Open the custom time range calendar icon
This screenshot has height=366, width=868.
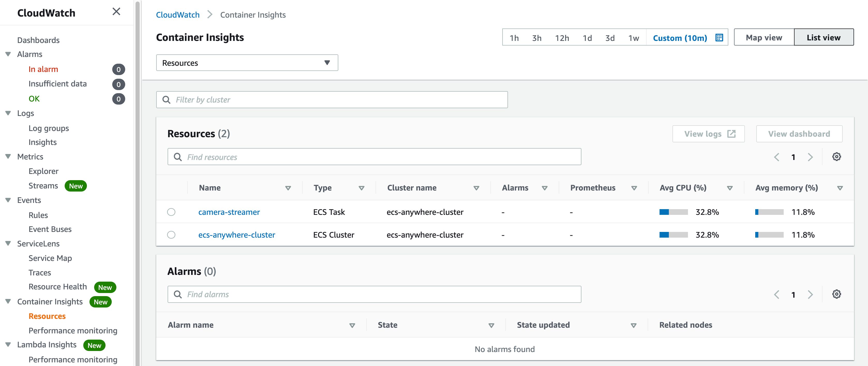719,38
